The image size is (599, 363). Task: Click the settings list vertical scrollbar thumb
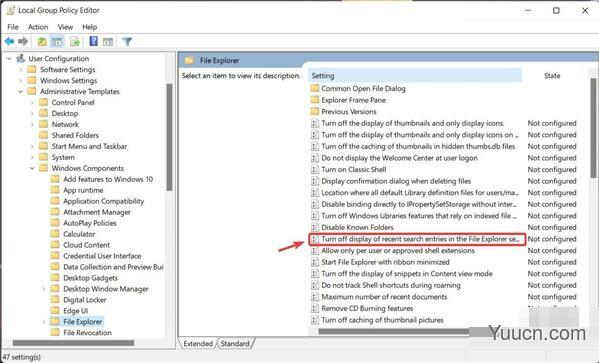click(x=593, y=128)
